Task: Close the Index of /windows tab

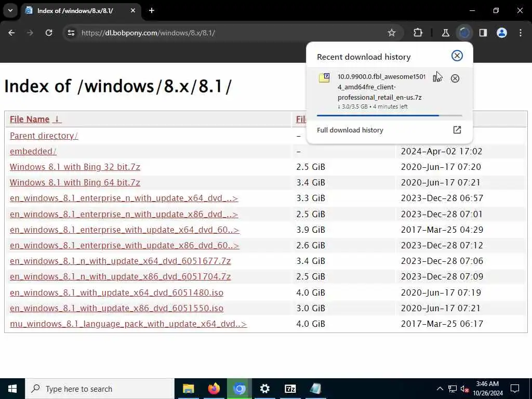Action: tap(133, 10)
